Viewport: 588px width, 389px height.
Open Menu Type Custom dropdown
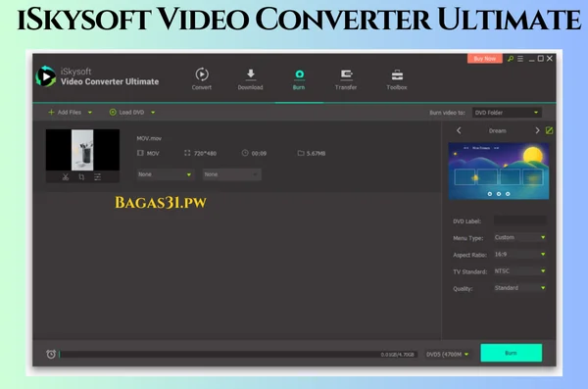click(520, 237)
